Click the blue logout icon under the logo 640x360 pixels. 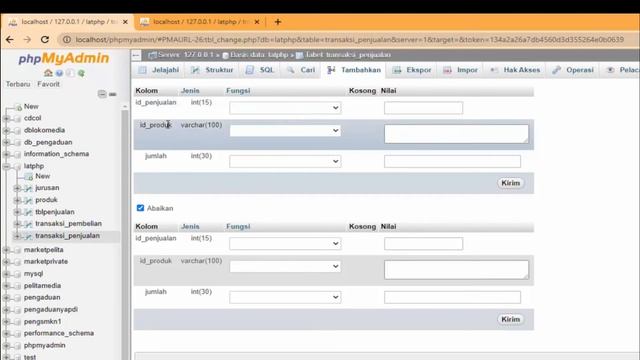(59, 73)
